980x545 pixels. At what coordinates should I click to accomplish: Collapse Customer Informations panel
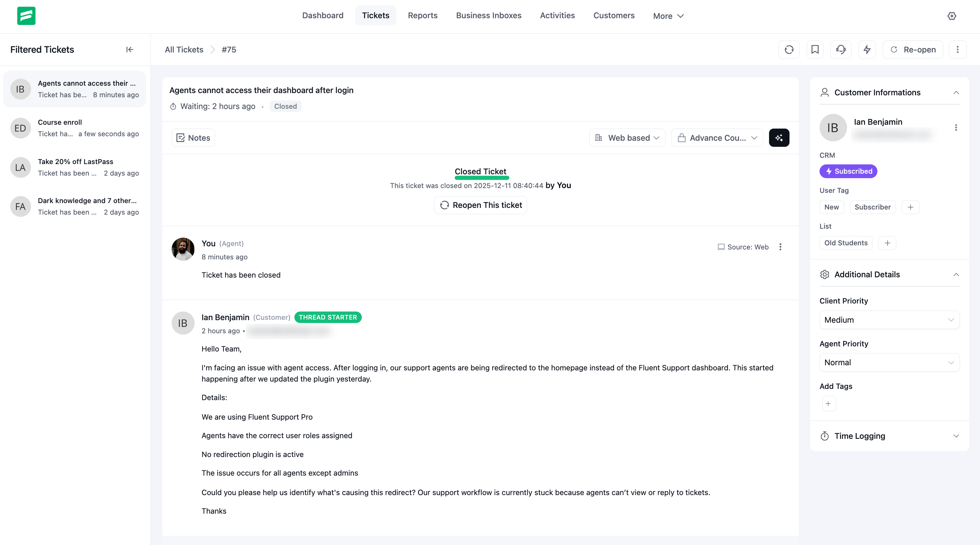[x=956, y=92]
